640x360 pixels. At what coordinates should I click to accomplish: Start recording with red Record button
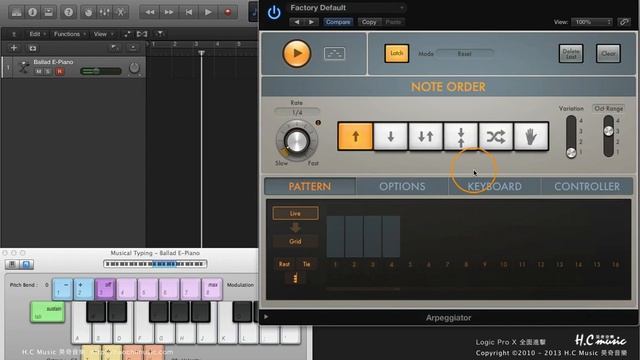228,12
